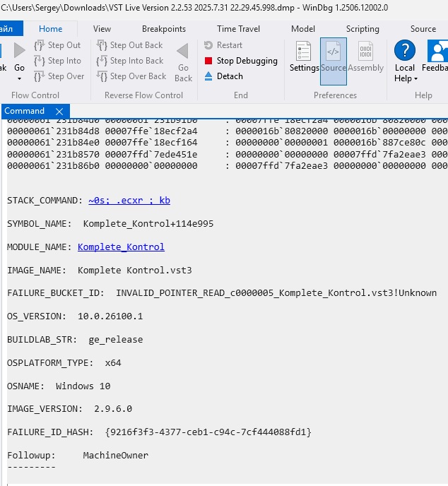
Task: Expand the Go dropdown arrow
Action: tap(19, 78)
